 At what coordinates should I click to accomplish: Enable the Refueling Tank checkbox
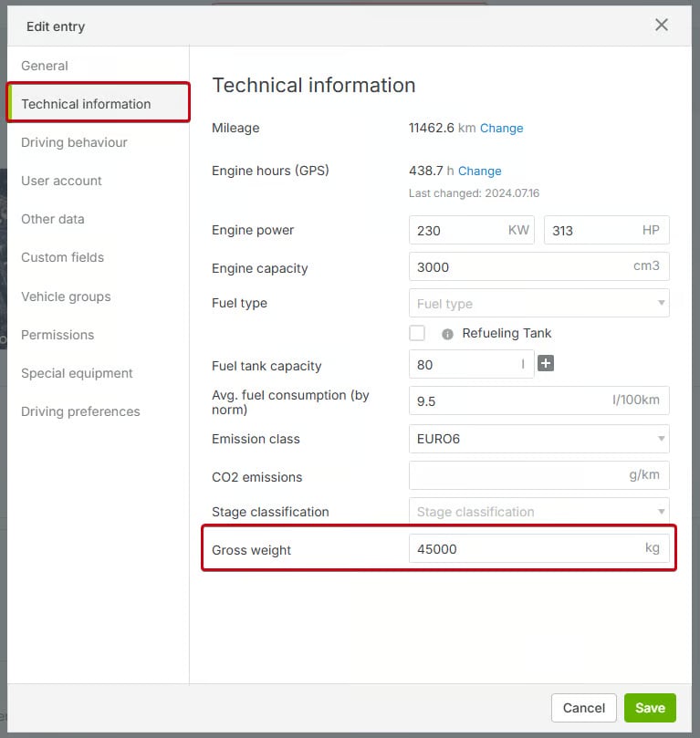417,333
